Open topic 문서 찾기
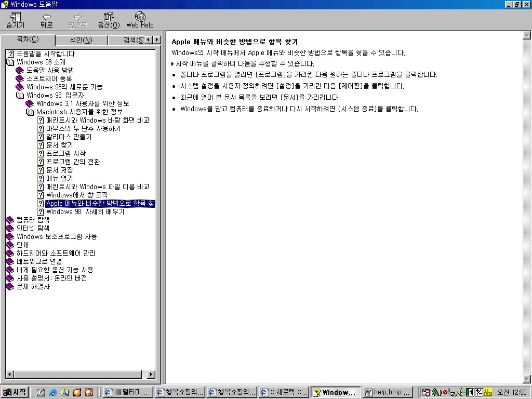532x399 pixels. point(59,145)
